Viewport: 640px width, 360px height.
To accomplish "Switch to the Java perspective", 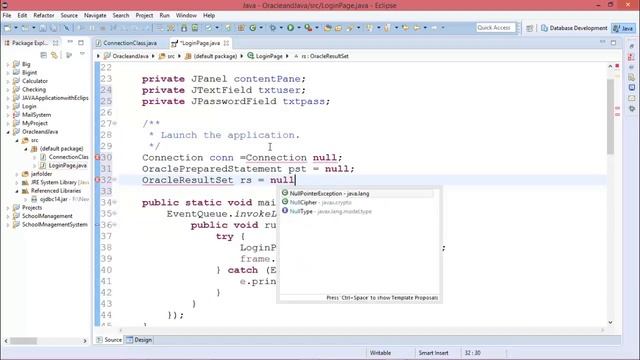I will tap(623, 28).
